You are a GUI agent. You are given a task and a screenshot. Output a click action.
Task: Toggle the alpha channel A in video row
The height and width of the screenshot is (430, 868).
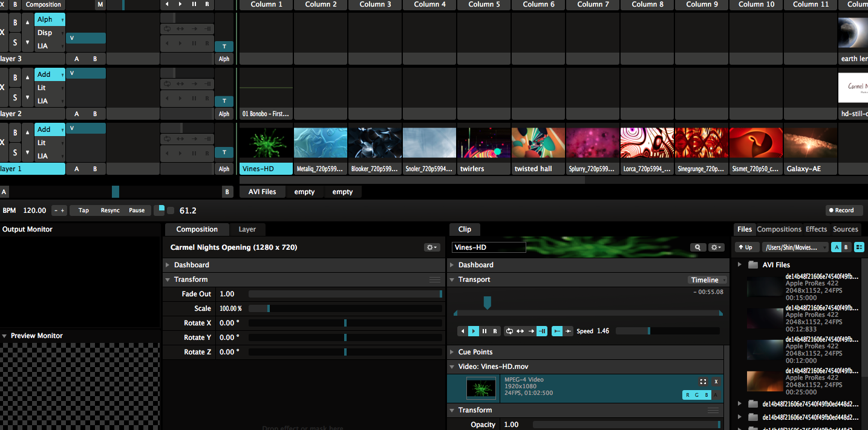click(716, 395)
